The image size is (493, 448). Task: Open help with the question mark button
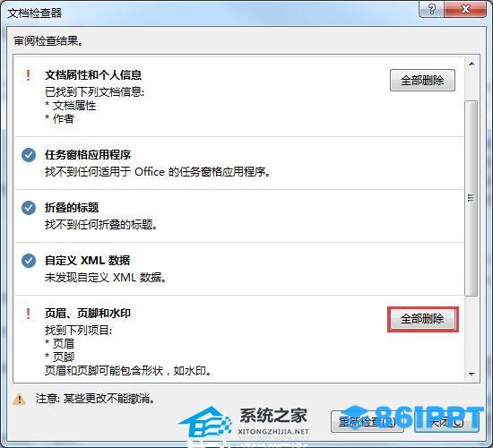coord(431,9)
